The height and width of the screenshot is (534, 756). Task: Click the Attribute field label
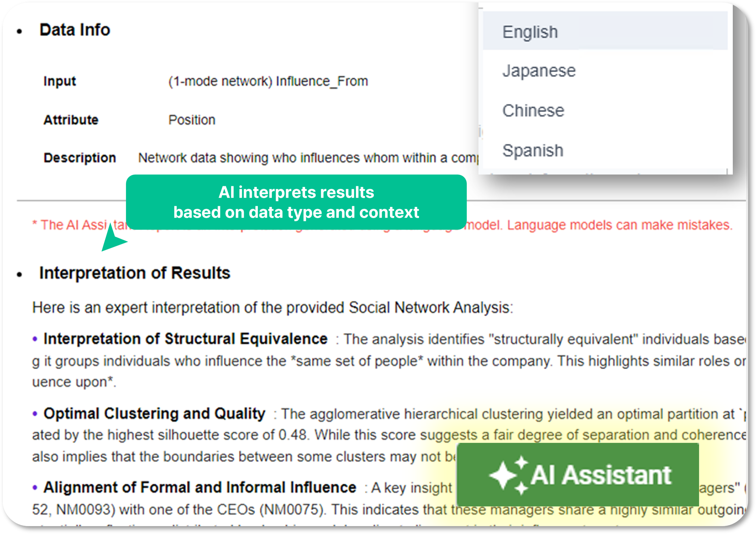[x=71, y=120]
